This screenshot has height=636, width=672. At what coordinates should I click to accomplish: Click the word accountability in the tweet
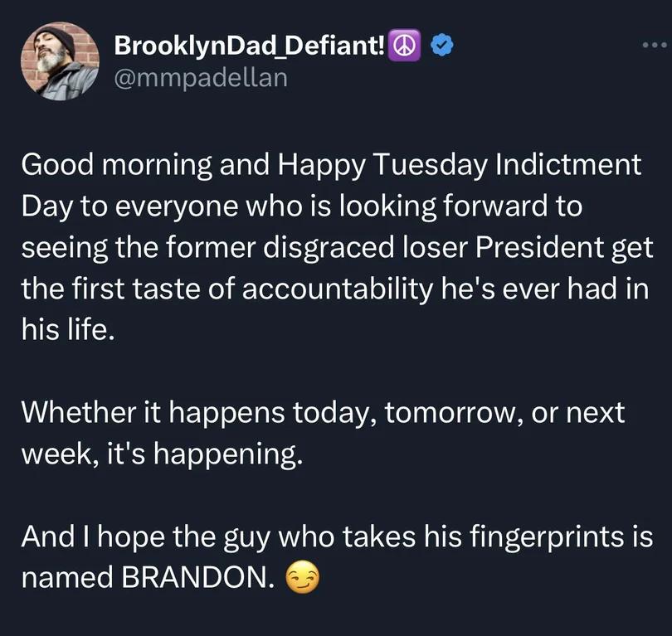(338, 290)
